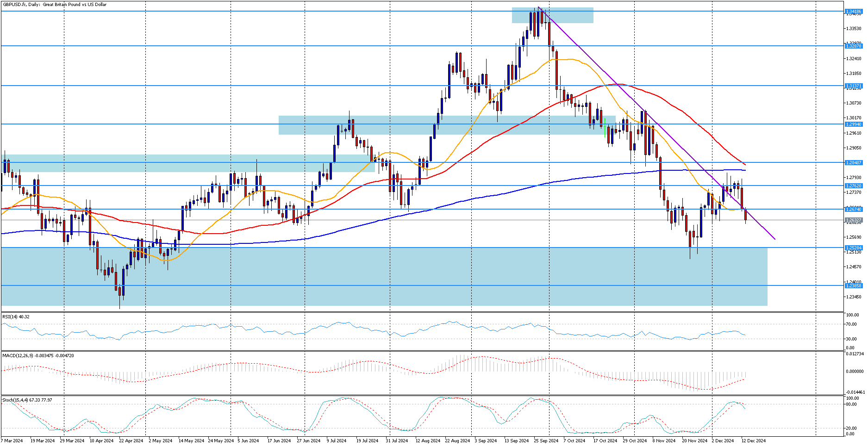Click the 1.30730 price scale value
This screenshot has width=868, height=446.
(854, 103)
